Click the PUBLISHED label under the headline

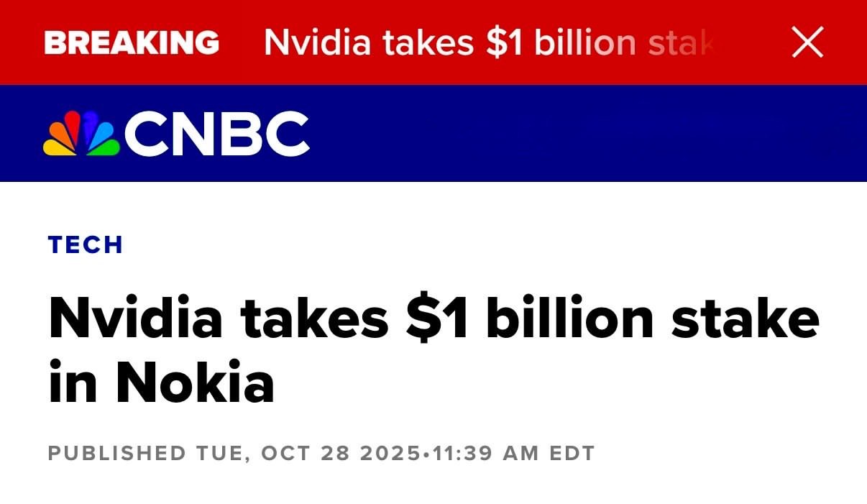[116, 454]
